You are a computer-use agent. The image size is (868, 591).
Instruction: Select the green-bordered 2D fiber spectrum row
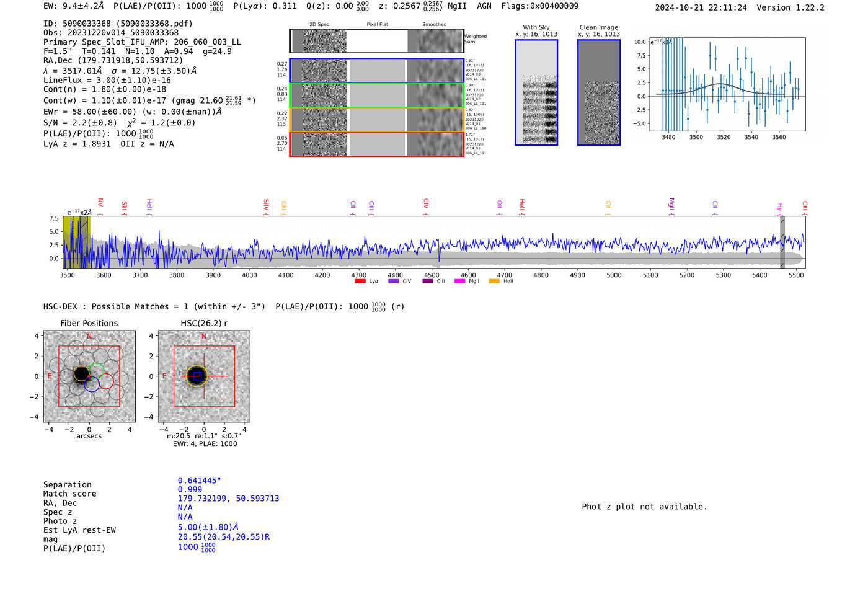click(x=376, y=95)
